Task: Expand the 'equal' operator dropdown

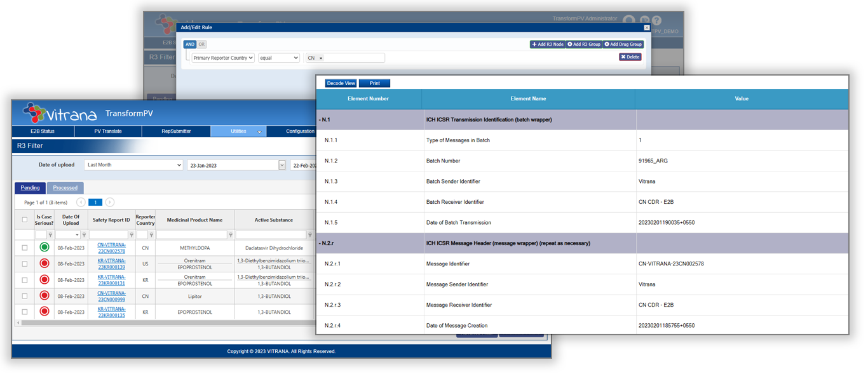Action: [279, 58]
